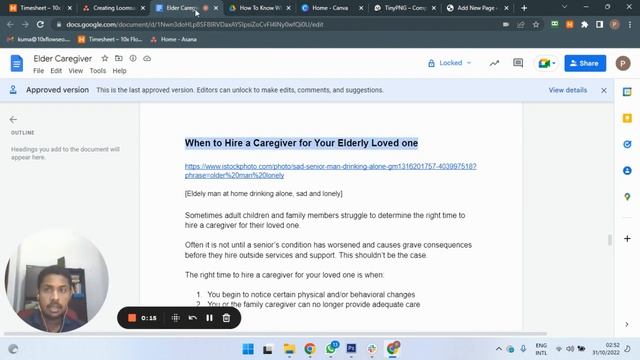The image size is (640, 360).
Task: Open the Edit menu
Action: (x=56, y=71)
